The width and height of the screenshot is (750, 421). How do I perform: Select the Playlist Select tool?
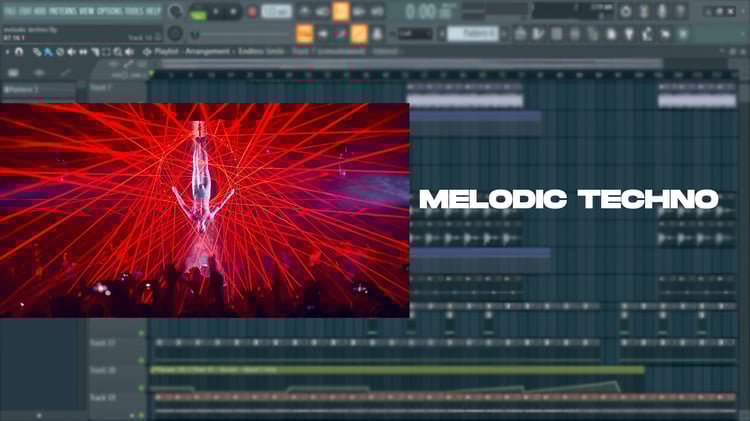106,52
